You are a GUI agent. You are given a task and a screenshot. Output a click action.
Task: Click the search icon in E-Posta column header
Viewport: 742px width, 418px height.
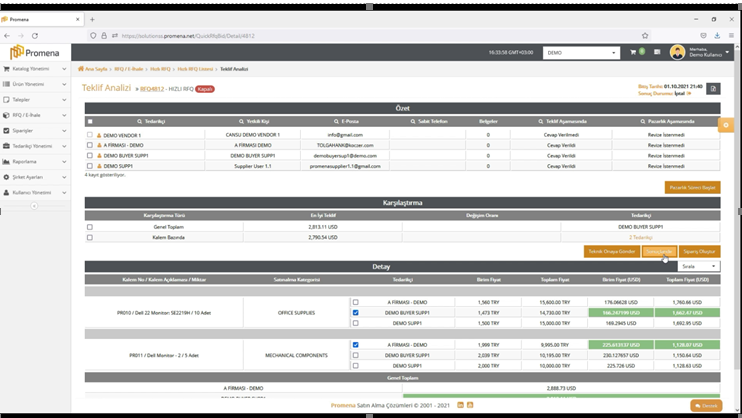(x=336, y=122)
